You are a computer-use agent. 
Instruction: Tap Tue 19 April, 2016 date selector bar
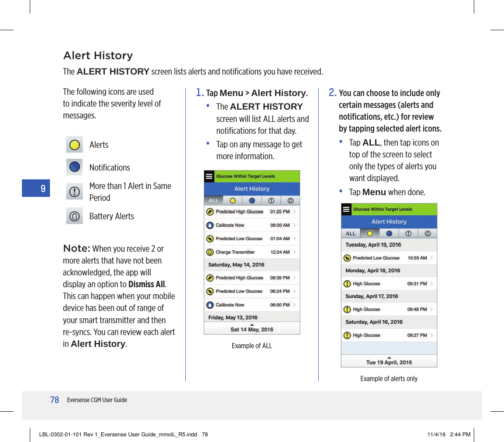[x=389, y=361]
